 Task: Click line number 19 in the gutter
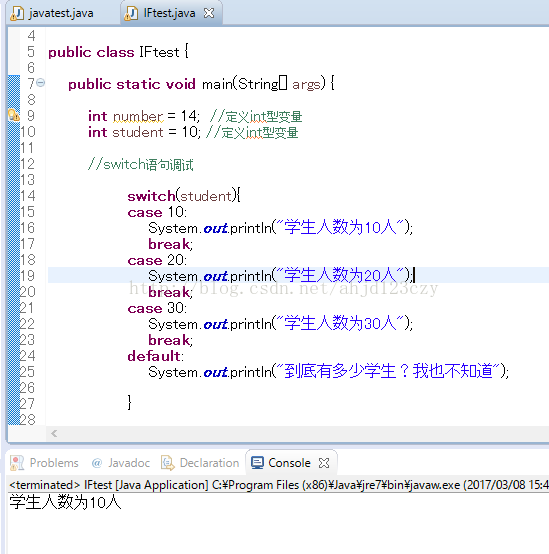click(x=28, y=276)
